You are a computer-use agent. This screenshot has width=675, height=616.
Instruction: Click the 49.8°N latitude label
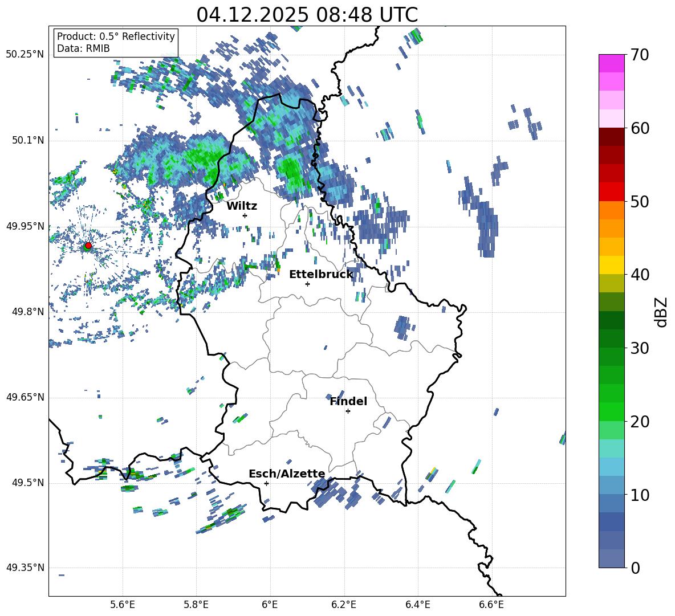pyautogui.click(x=27, y=312)
